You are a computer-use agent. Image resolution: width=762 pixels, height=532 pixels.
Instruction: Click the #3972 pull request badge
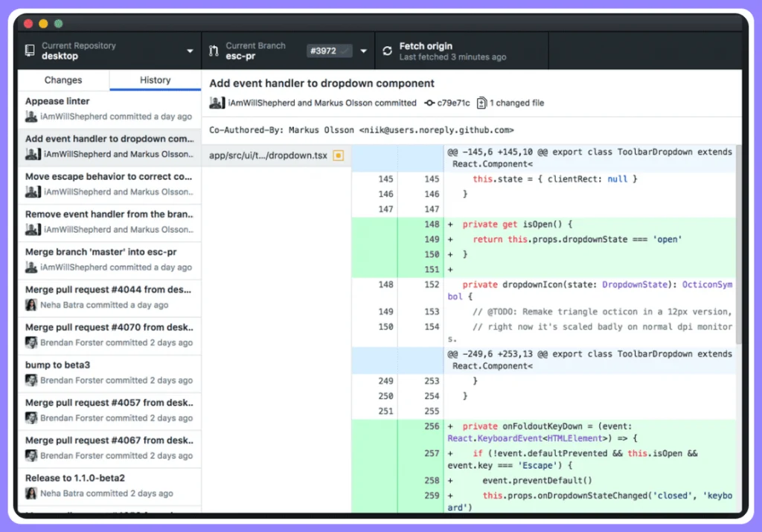pyautogui.click(x=329, y=51)
